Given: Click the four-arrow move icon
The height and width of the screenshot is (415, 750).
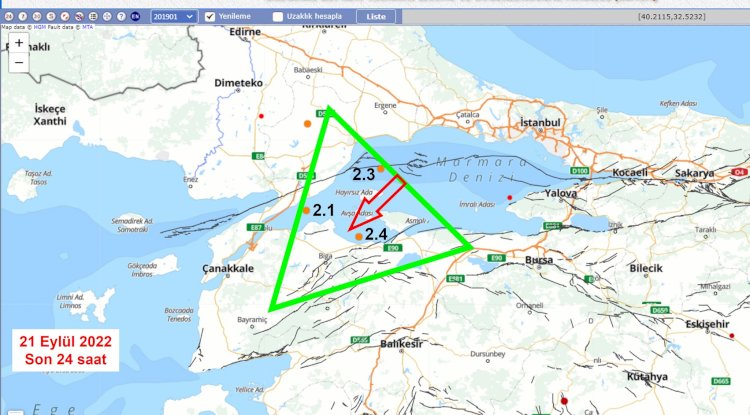Looking at the screenshot, I should (x=107, y=16).
